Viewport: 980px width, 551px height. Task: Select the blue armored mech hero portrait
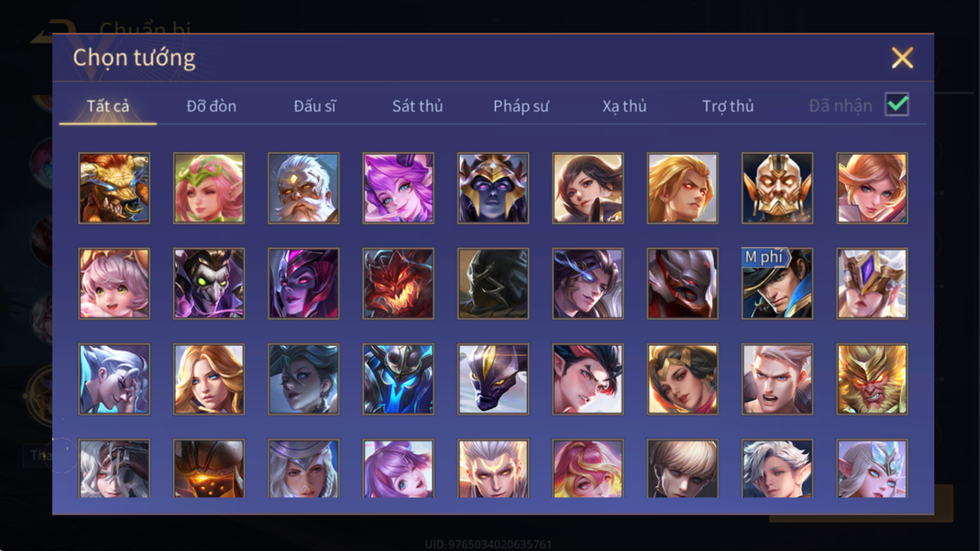[x=398, y=379]
